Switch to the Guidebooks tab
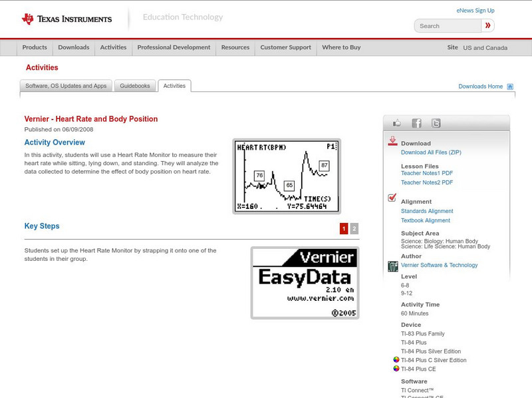The image size is (532, 398). (135, 86)
